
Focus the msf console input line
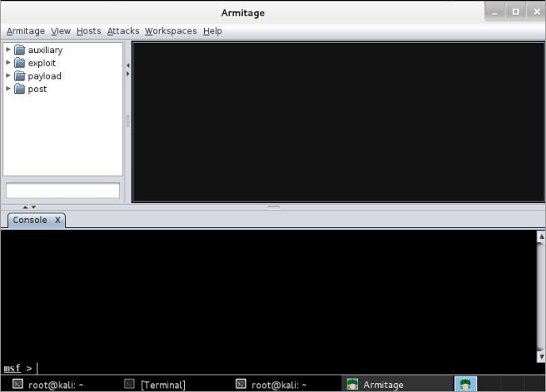[238, 368]
